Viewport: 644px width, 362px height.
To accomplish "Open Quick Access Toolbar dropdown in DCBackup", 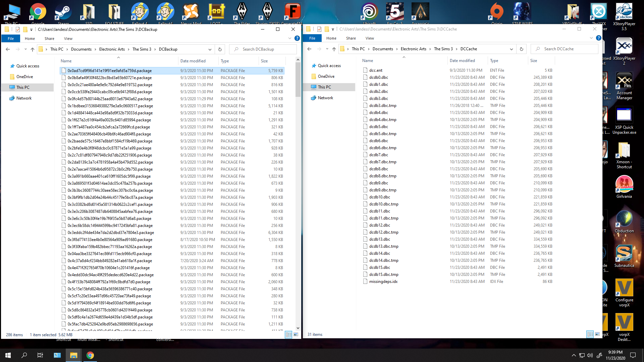I will [x=31, y=29].
